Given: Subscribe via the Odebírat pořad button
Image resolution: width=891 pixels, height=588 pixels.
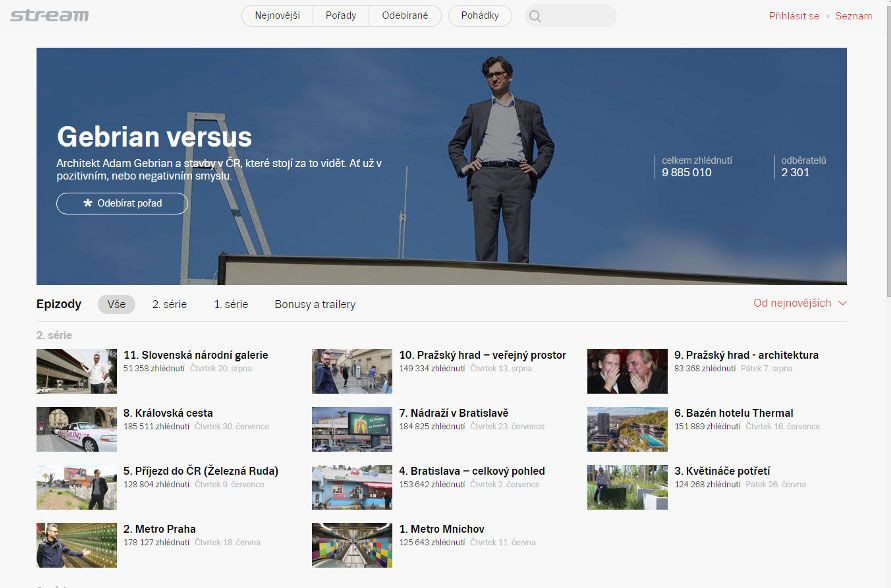Looking at the screenshot, I should pyautogui.click(x=122, y=203).
